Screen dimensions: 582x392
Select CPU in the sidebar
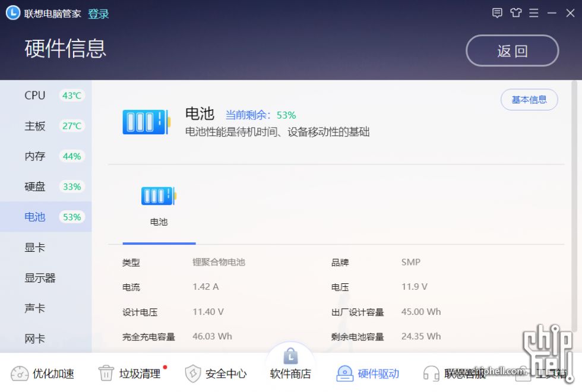(x=46, y=96)
